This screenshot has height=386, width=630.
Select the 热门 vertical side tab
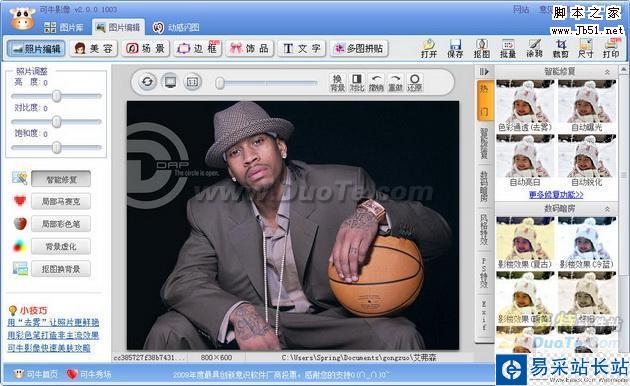(x=485, y=100)
